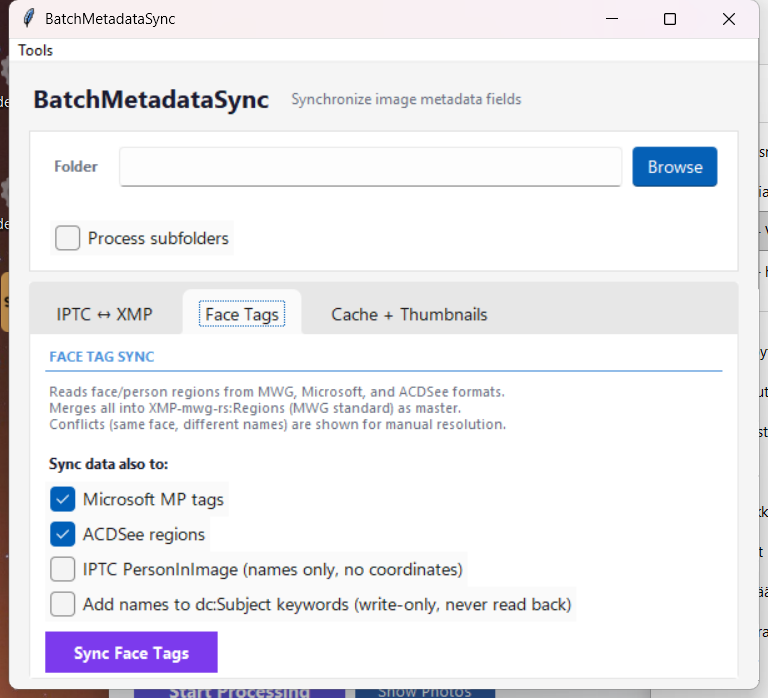
Task: Uncheck the Microsoft MP tags checkbox
Action: [x=63, y=499]
